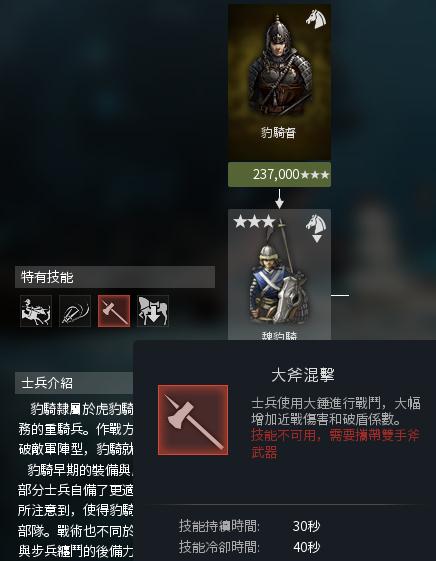The height and width of the screenshot is (561, 436).
Task: Click the 237,000 unlock cost button
Action: point(279,175)
